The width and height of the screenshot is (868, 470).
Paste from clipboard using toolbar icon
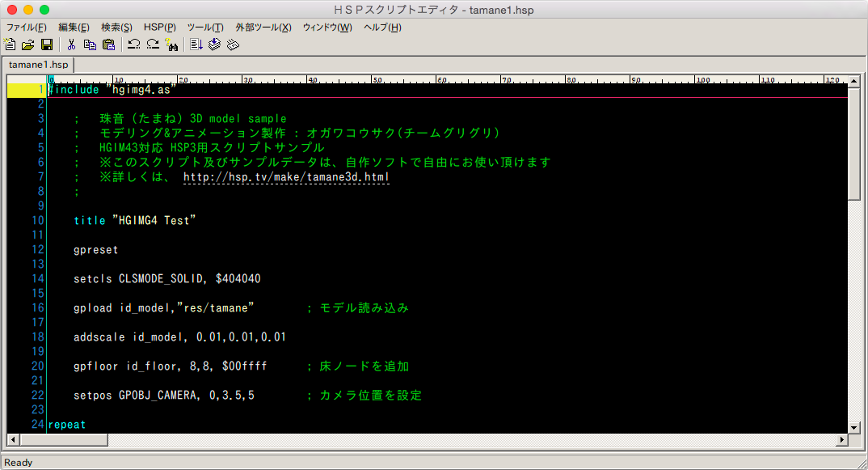tap(109, 44)
